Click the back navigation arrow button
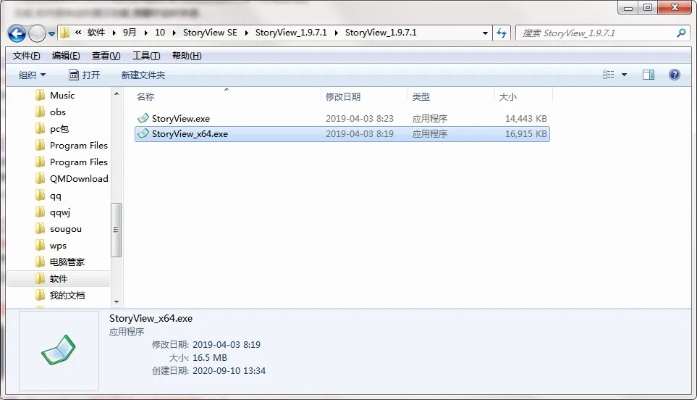The width and height of the screenshot is (697, 400). pyautogui.click(x=17, y=33)
